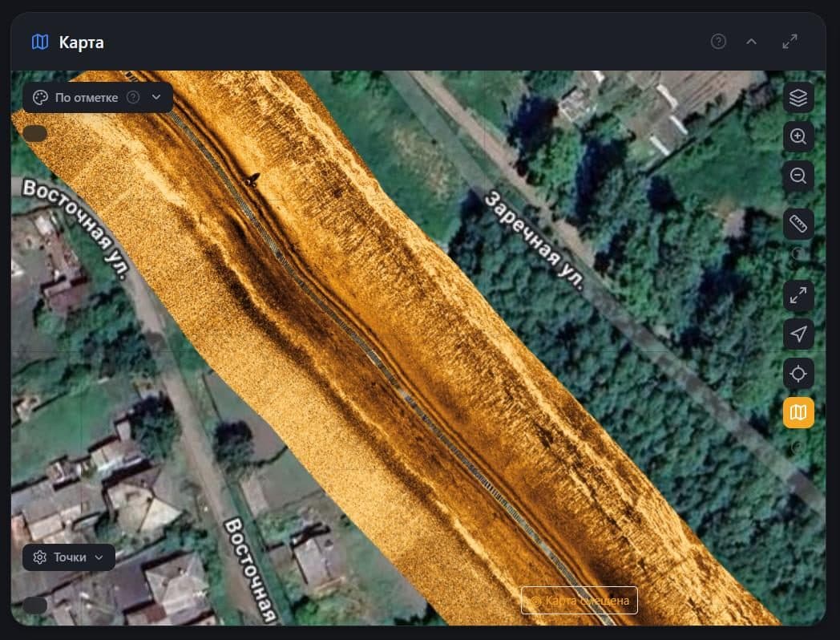The height and width of the screenshot is (640, 840).
Task: Collapse the Карта panel with the chevron
Action: pyautogui.click(x=752, y=41)
